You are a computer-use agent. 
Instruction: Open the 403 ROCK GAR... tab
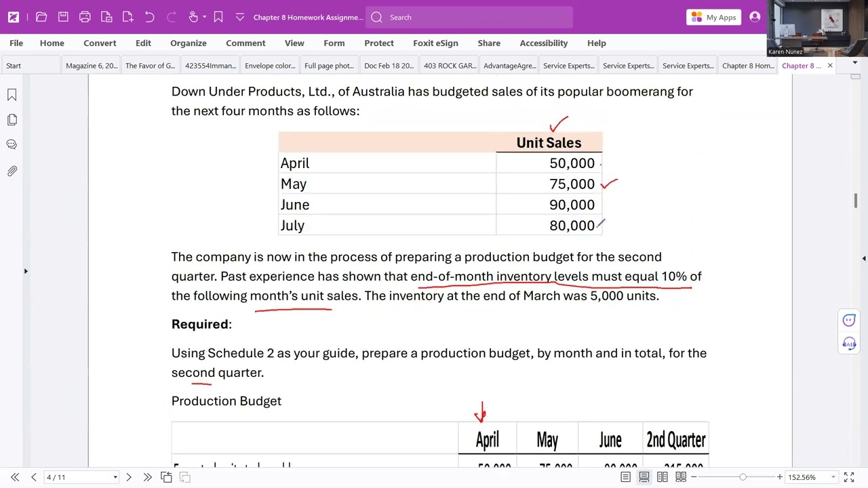[450, 66]
